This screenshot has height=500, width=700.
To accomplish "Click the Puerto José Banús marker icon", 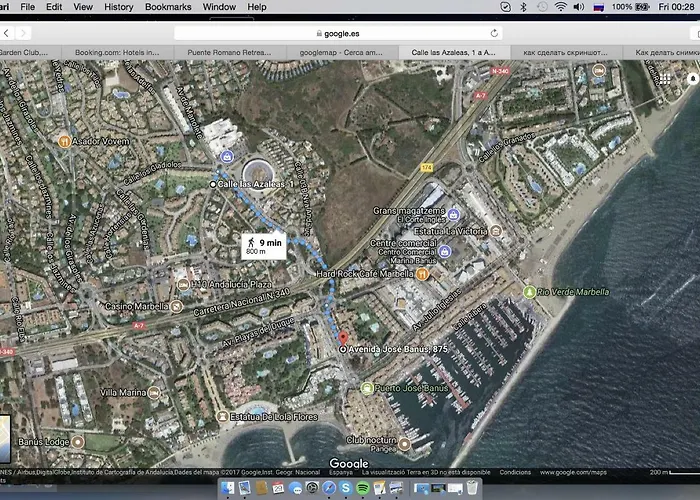I will pyautogui.click(x=367, y=387).
